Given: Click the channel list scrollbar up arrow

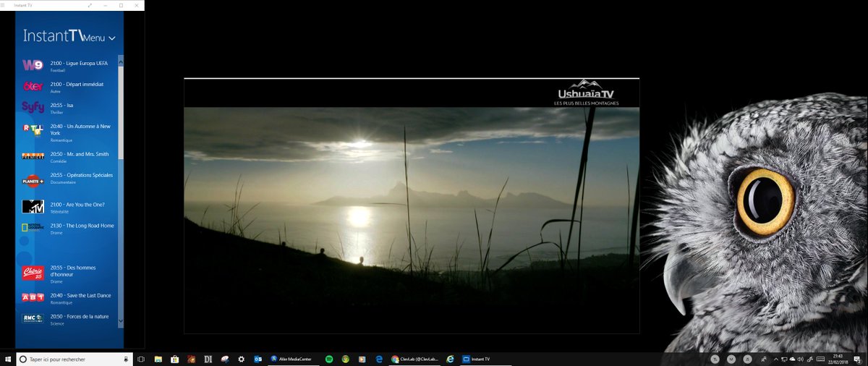Looking at the screenshot, I should (x=121, y=61).
